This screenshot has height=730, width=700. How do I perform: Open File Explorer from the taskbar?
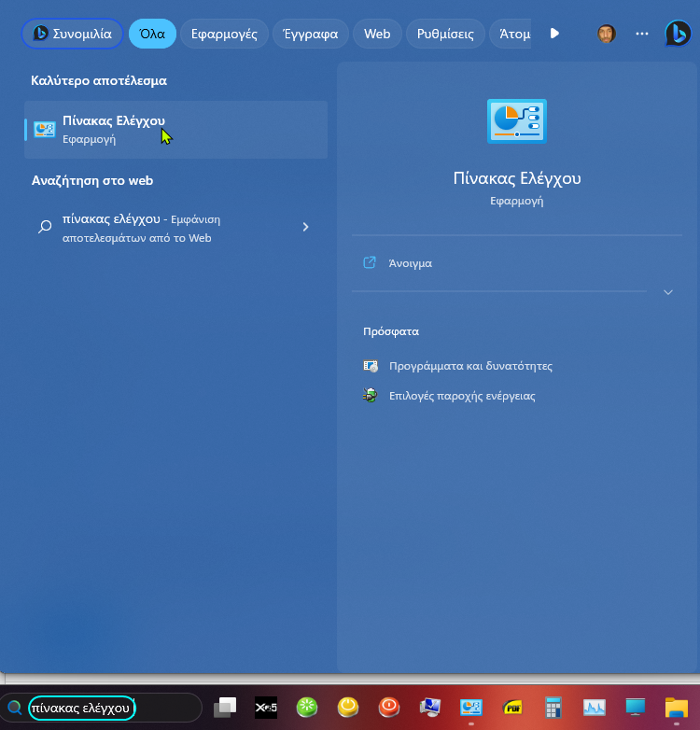[x=677, y=708]
